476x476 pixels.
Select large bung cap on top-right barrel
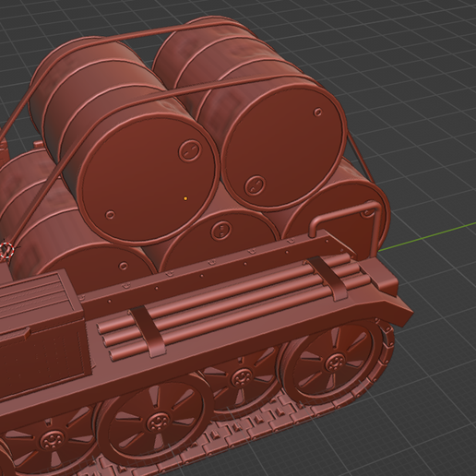coord(255,184)
